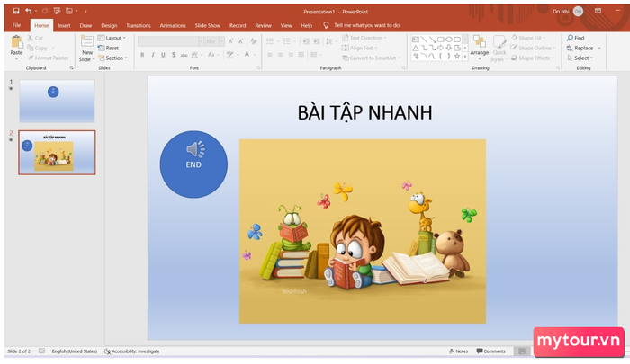Click the BÀI TẬP NHANH title text
The image size is (630, 364).
tap(364, 112)
